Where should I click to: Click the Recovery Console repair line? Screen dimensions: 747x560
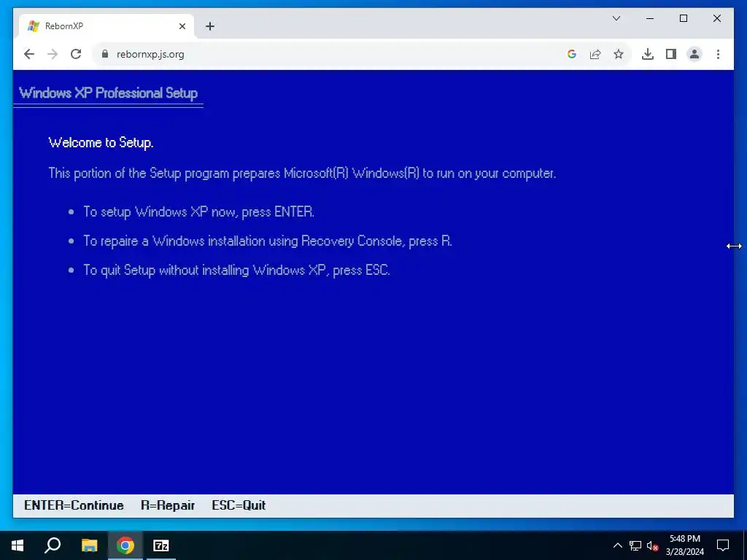[268, 241]
